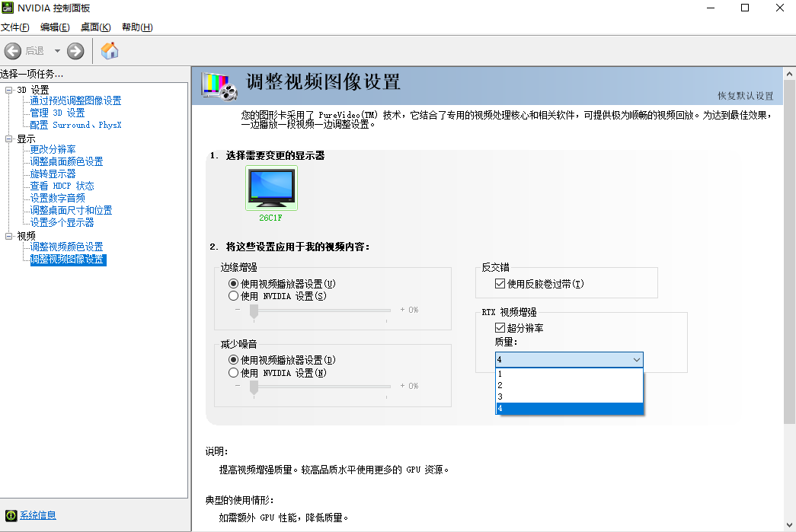Click the 质量 dropdown combo box
Viewport: 796px width, 532px height.
[569, 359]
